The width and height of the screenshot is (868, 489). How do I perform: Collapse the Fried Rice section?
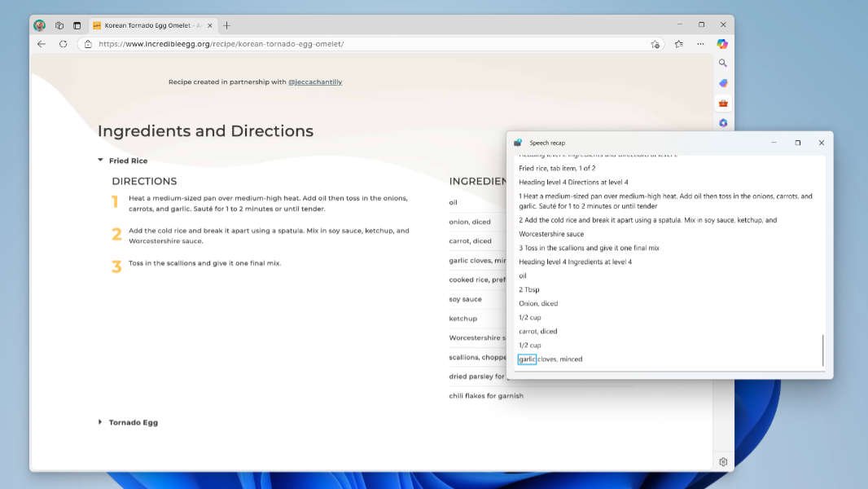click(101, 161)
